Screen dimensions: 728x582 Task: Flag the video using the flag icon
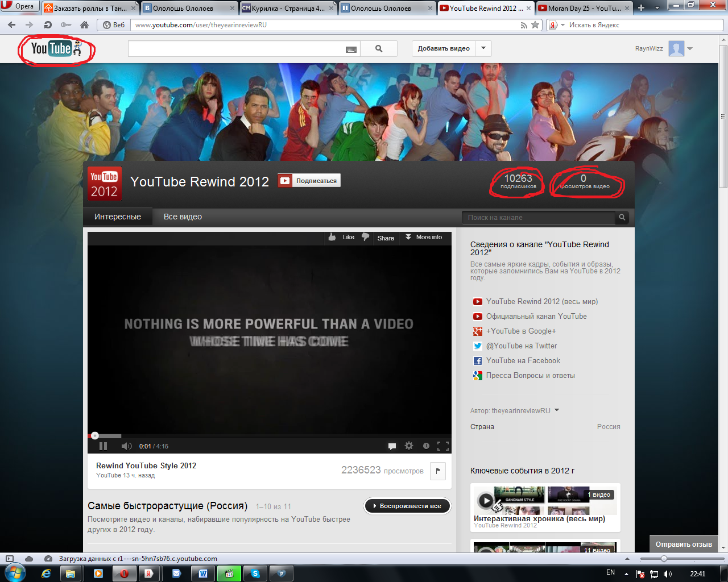click(437, 471)
